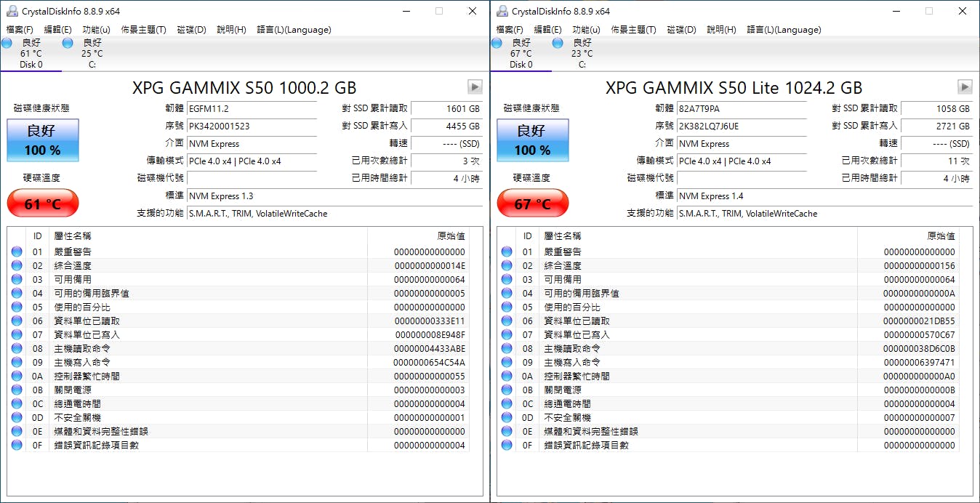
Task: Click CrystalDiskInfo app icon in left title bar
Action: click(12, 11)
